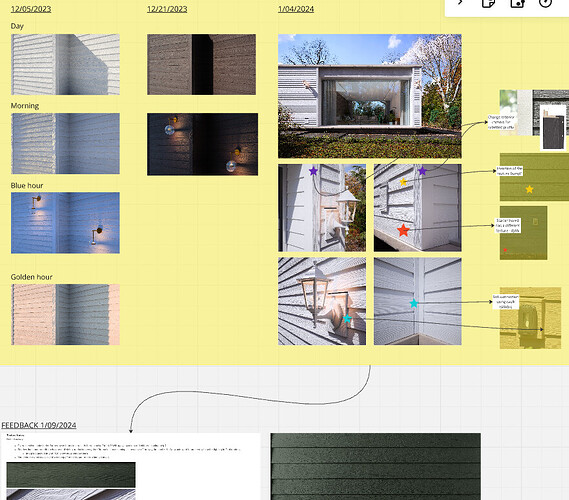
Task: Click the cyan star near lantern base
Action: (347, 318)
